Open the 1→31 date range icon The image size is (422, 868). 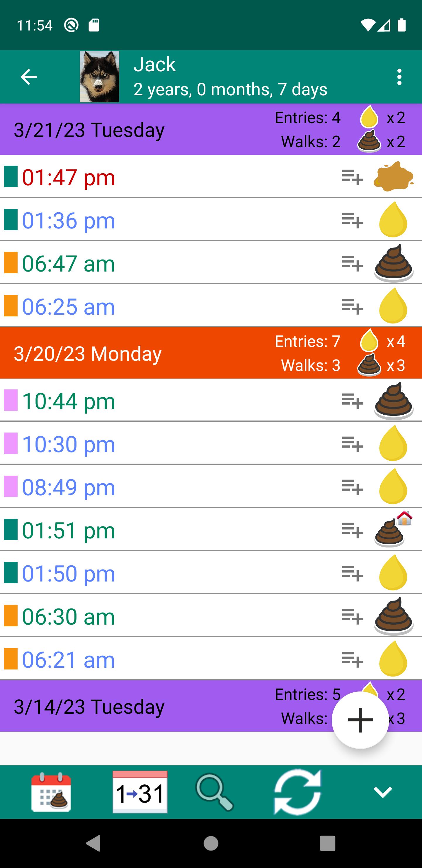[140, 792]
